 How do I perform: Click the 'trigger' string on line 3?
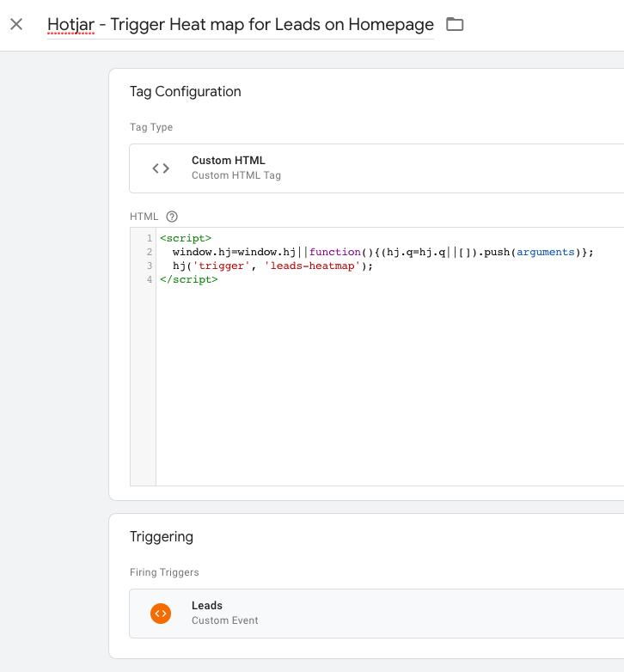pyautogui.click(x=221, y=266)
